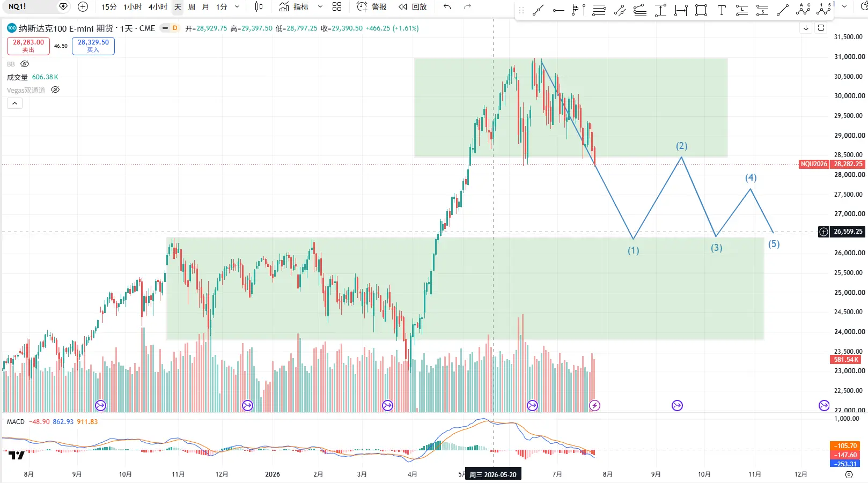This screenshot has height=483, width=868.
Task: Select the 12345 Elliott impulse wave tool
Action: point(823,9)
